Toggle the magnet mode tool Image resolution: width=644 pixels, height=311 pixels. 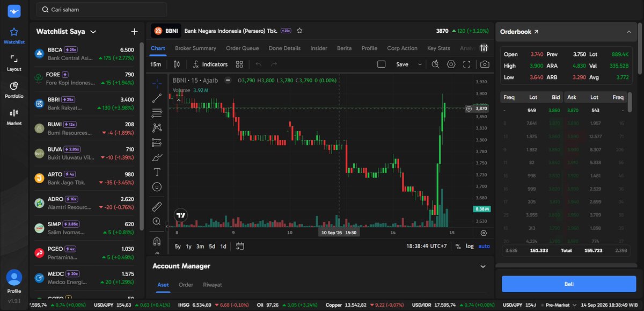(x=157, y=241)
